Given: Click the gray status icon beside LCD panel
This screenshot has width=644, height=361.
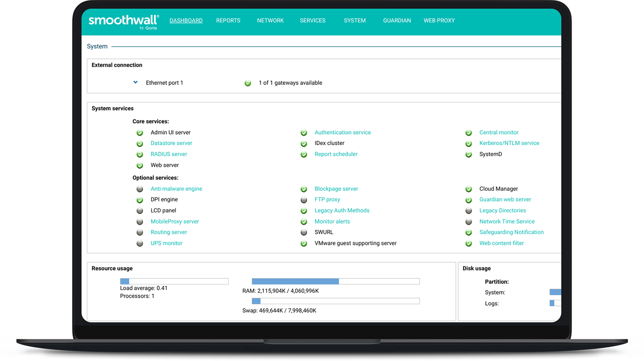Looking at the screenshot, I should click(x=139, y=210).
